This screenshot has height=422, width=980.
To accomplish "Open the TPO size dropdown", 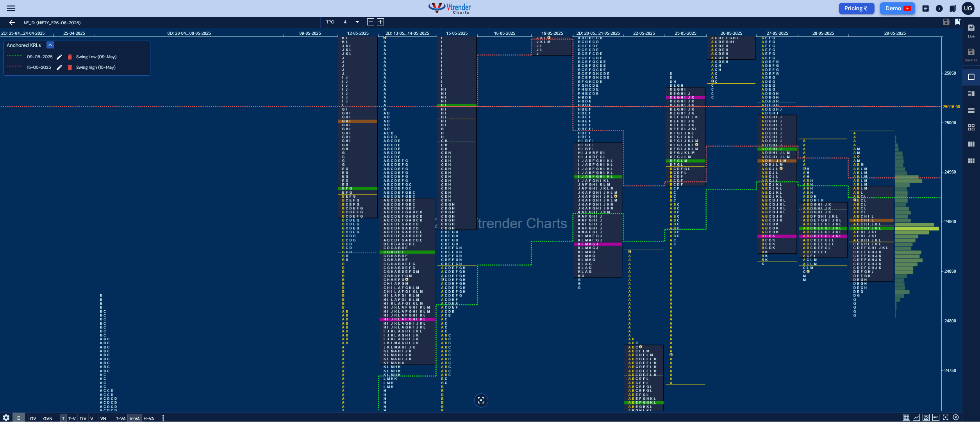I will [x=357, y=22].
